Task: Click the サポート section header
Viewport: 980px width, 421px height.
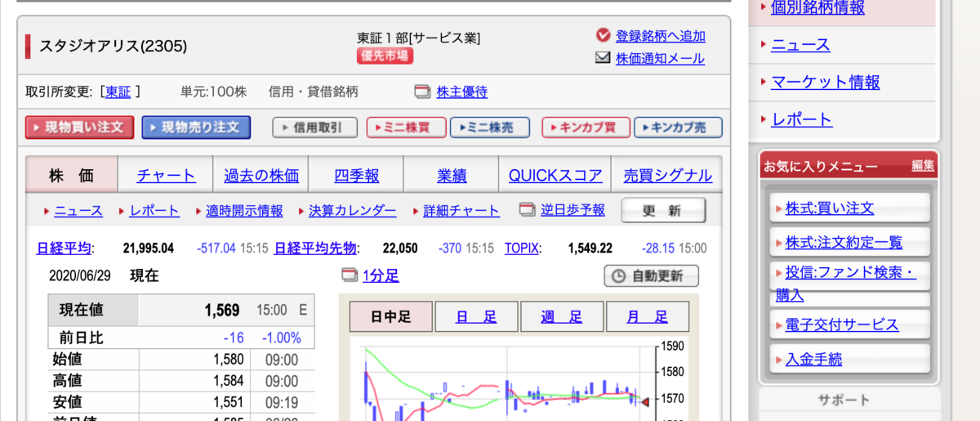Action: (x=844, y=400)
